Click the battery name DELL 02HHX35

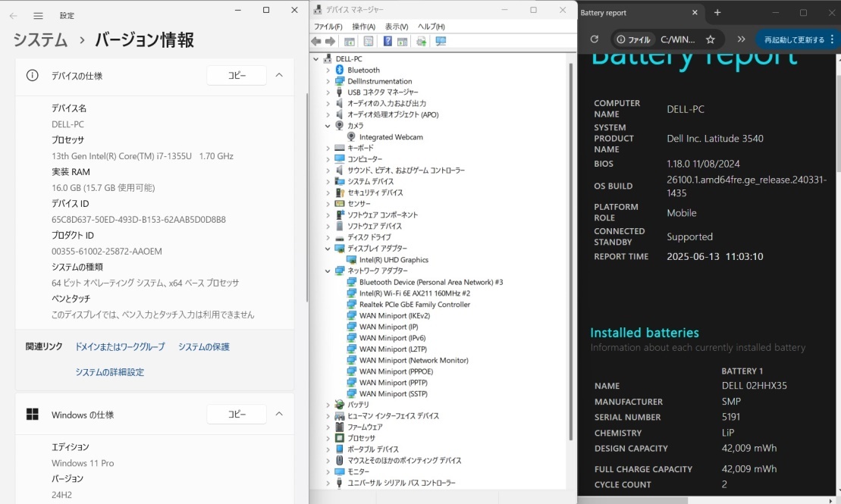click(x=754, y=386)
